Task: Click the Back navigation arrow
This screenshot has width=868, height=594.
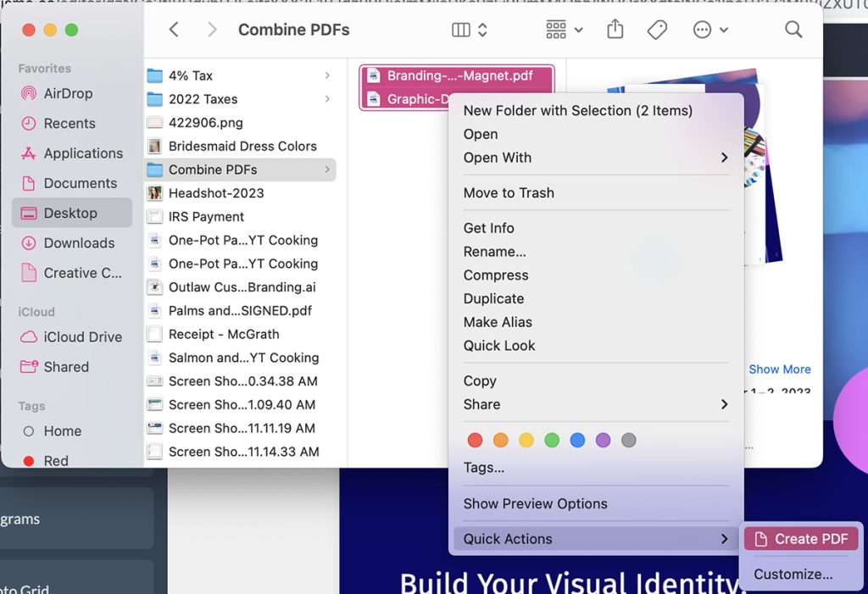Action: 173,29
